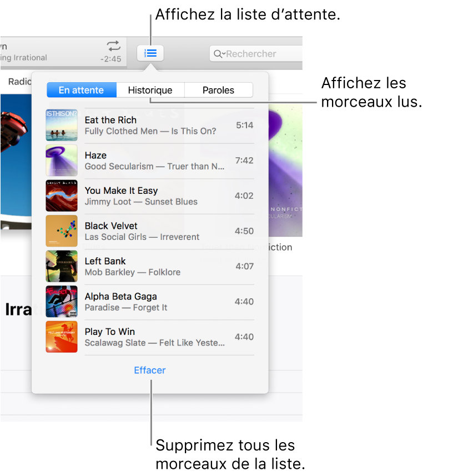This screenshot has height=476, width=458.
Task: Click the Nonfiction album cover in background
Action: 285,171
